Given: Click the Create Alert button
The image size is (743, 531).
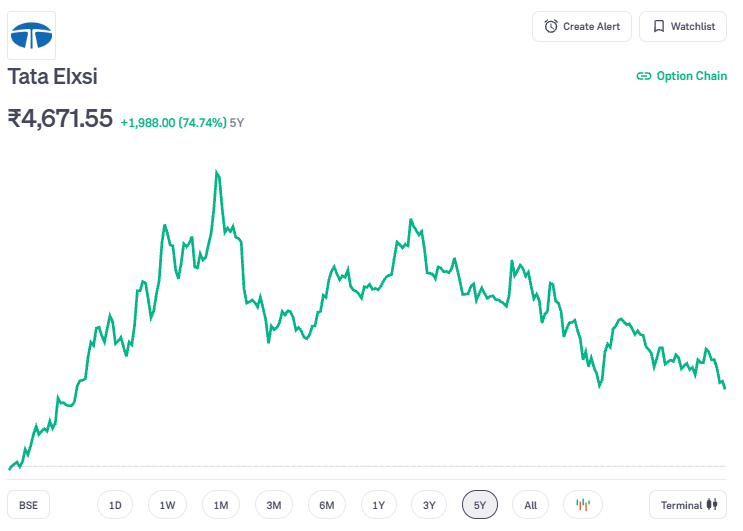Looking at the screenshot, I should click(582, 27).
